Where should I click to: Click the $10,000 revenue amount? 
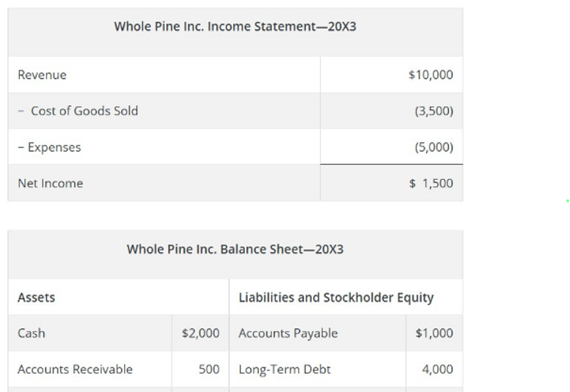tap(430, 74)
